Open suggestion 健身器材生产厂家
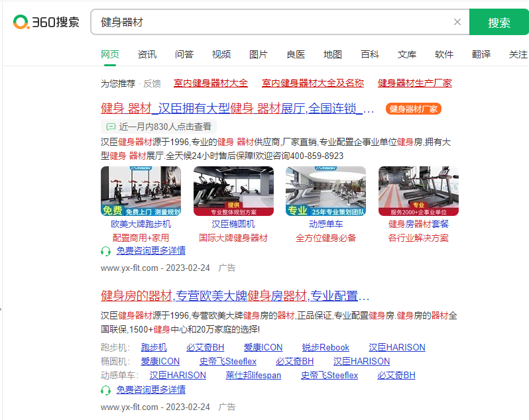529x420 pixels. tap(414, 83)
